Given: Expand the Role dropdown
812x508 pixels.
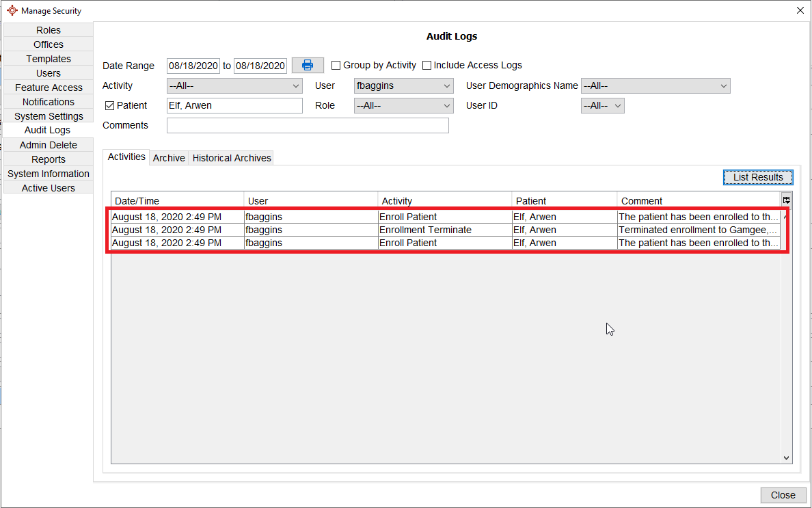Looking at the screenshot, I should [x=403, y=106].
